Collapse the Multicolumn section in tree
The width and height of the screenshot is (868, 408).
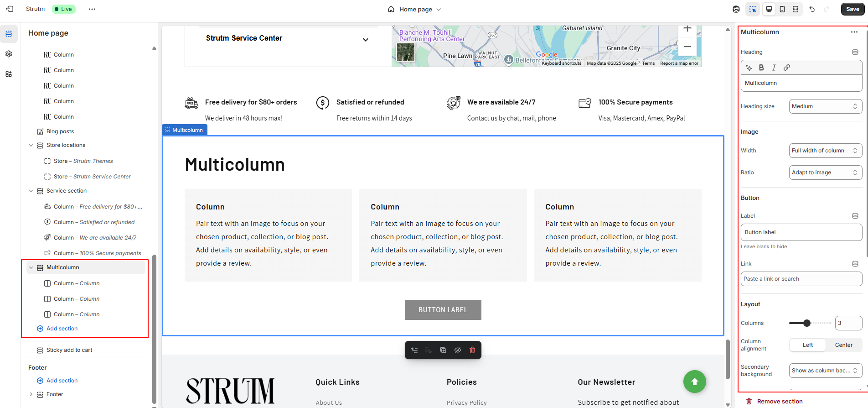coord(31,267)
